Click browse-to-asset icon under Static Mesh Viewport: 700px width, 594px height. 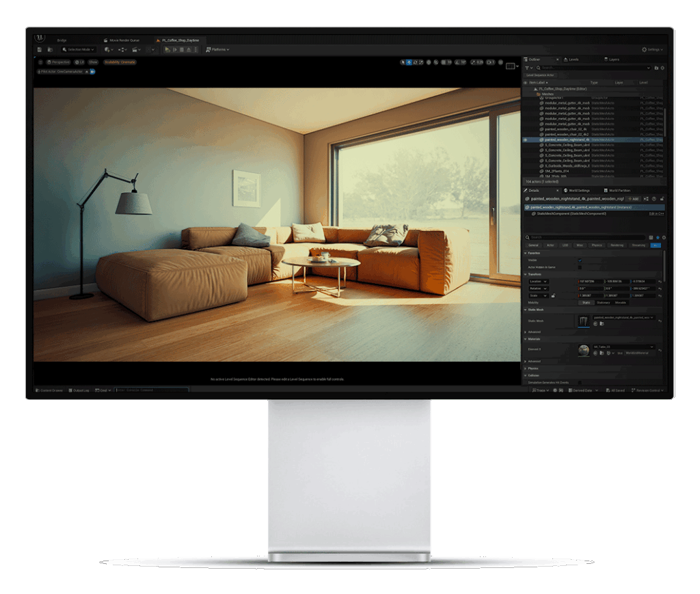(x=602, y=323)
